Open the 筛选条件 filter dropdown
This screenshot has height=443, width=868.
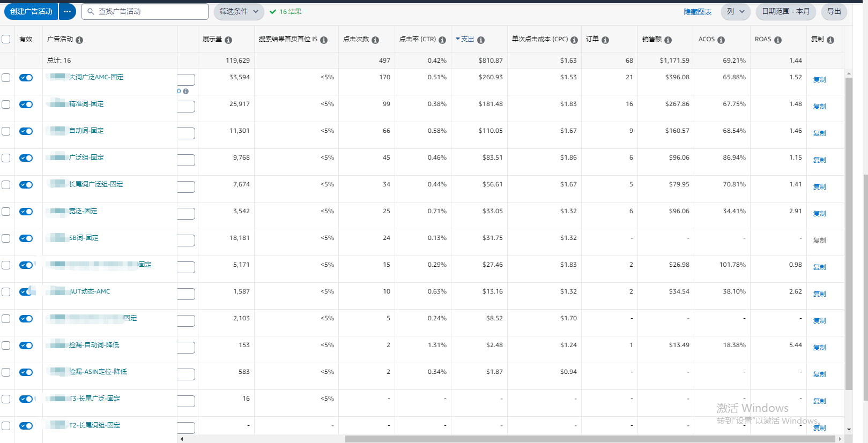pos(239,11)
